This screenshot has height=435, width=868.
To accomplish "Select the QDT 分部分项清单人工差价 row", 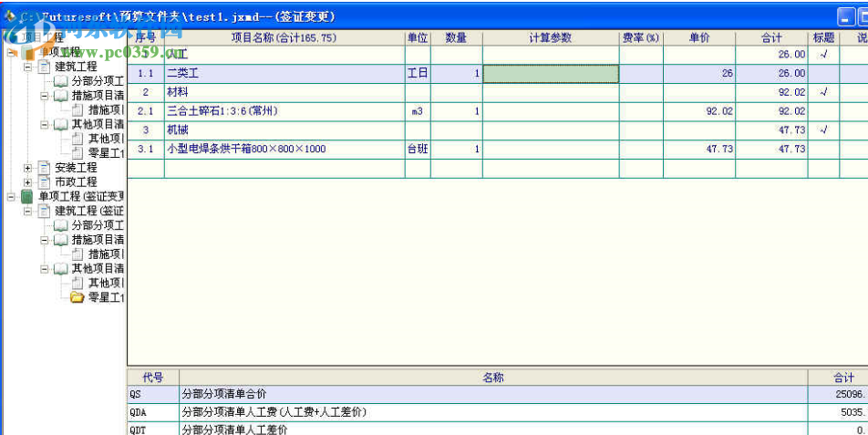I will click(498, 430).
